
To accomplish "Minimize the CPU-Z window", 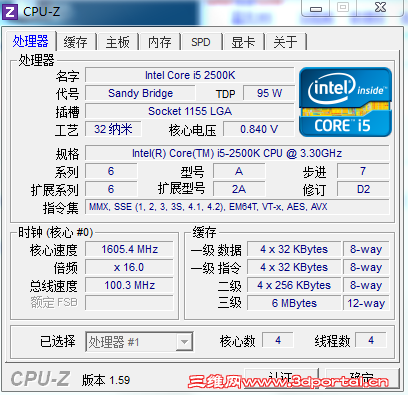I will (x=316, y=8).
